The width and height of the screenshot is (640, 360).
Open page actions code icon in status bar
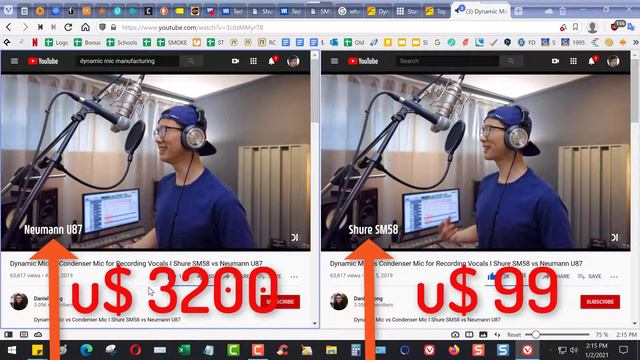tap(497, 335)
